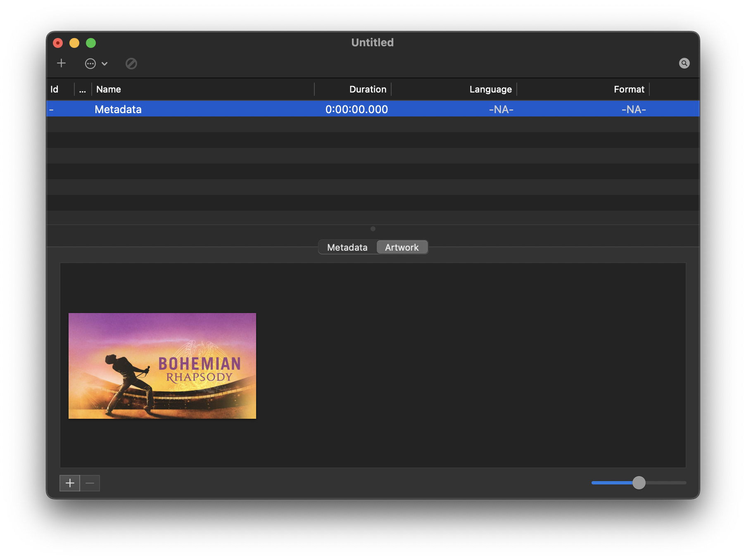This screenshot has width=746, height=560.
Task: Maximize the Untitled window with green button
Action: point(91,43)
